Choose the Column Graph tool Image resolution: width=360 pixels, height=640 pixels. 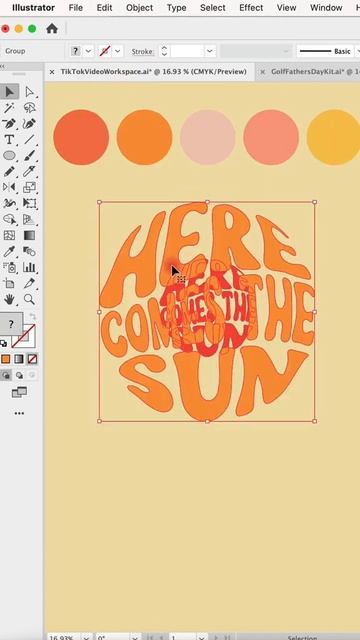click(29, 267)
